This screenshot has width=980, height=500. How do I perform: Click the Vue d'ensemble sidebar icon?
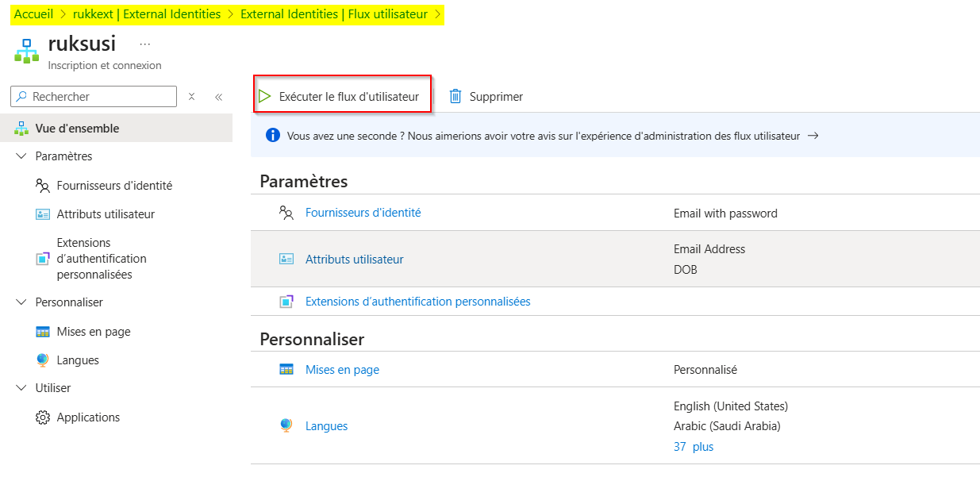(x=21, y=128)
